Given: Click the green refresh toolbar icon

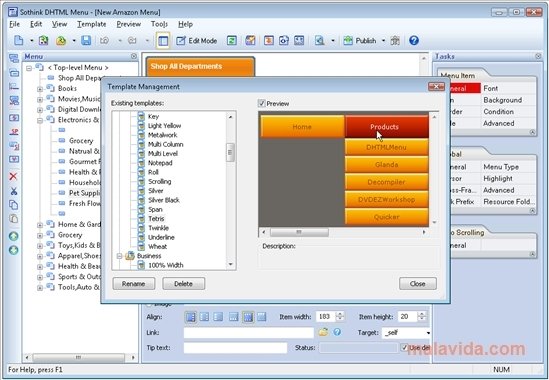Looking at the screenshot, I should point(231,41).
